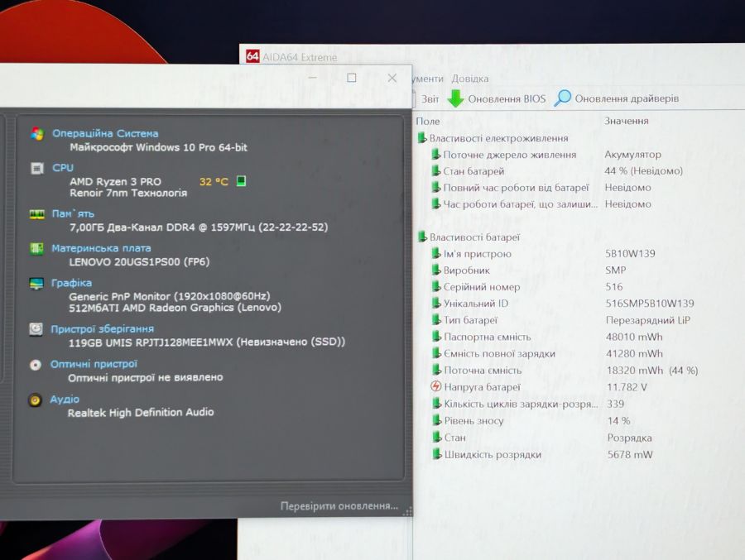Click the Перевірити оновлення... link
The height and width of the screenshot is (560, 745).
pos(339,506)
